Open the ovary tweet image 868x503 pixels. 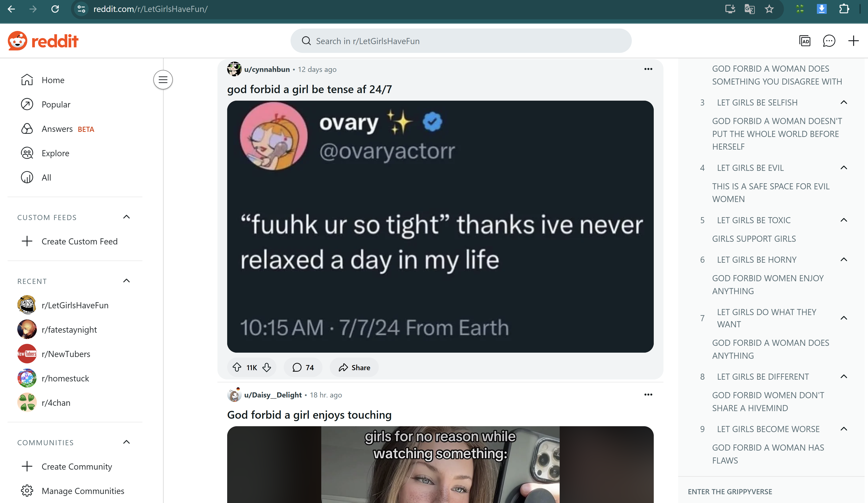click(x=440, y=226)
